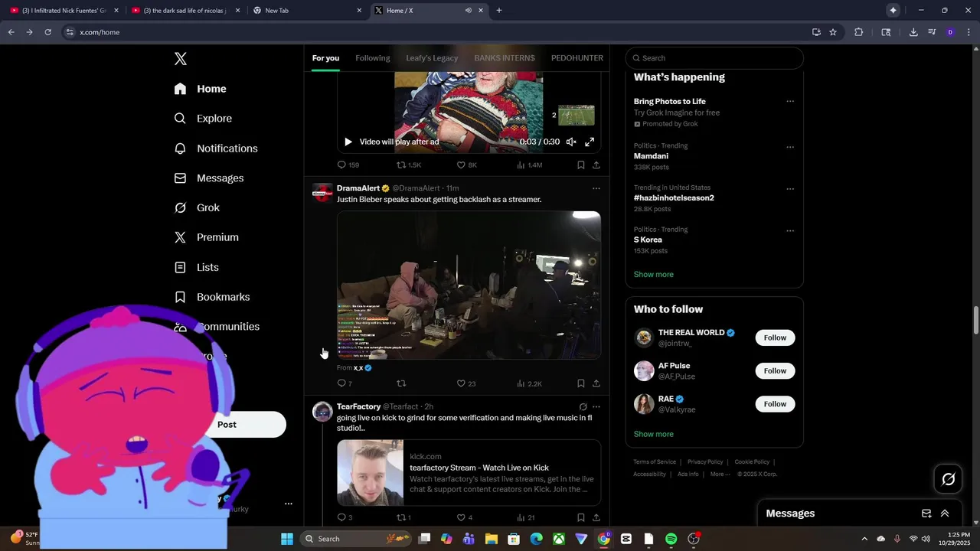Open File Explorer from the taskbar
980x551 pixels.
[492, 539]
